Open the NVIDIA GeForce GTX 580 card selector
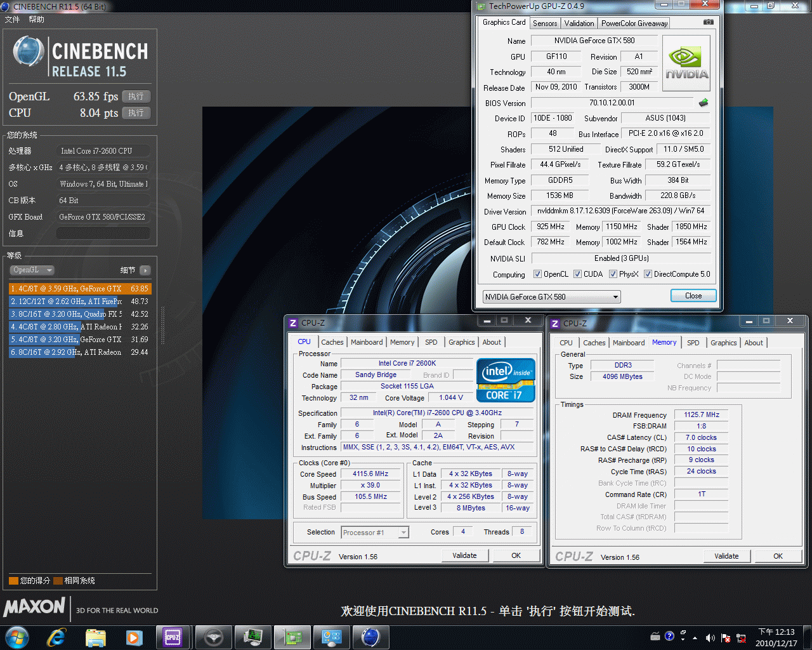Screen dimensions: 812x650 click(x=551, y=296)
